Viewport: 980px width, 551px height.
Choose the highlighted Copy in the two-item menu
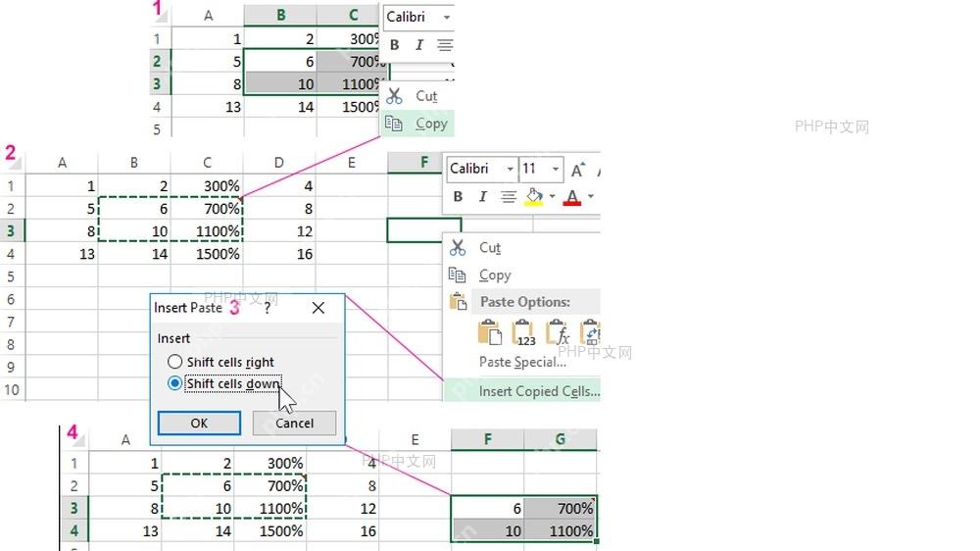(416, 124)
